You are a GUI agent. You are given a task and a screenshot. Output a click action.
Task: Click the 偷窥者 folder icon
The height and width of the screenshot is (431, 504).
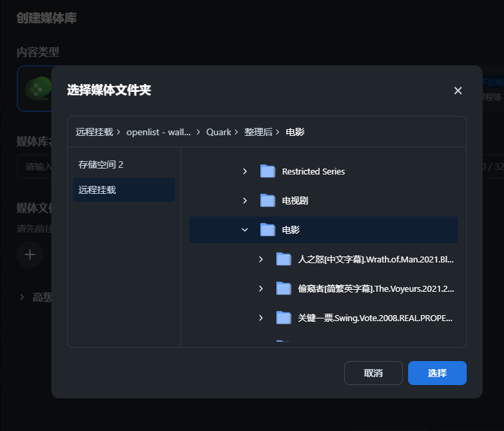[284, 288]
